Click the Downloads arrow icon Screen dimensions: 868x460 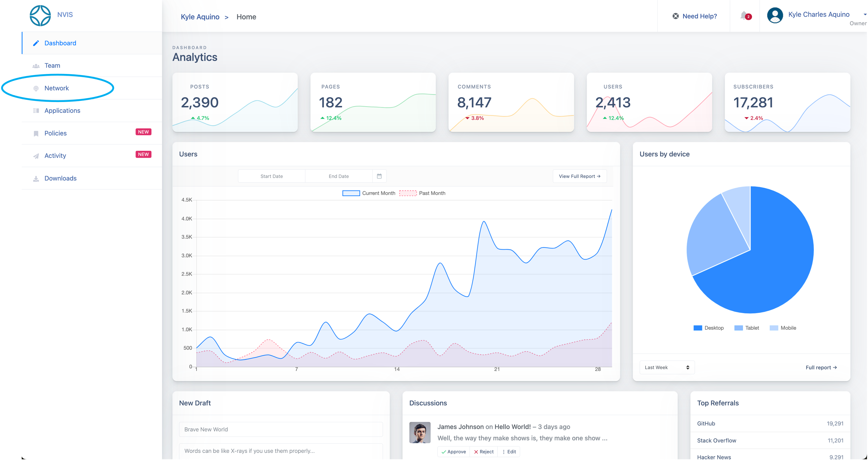(36, 179)
